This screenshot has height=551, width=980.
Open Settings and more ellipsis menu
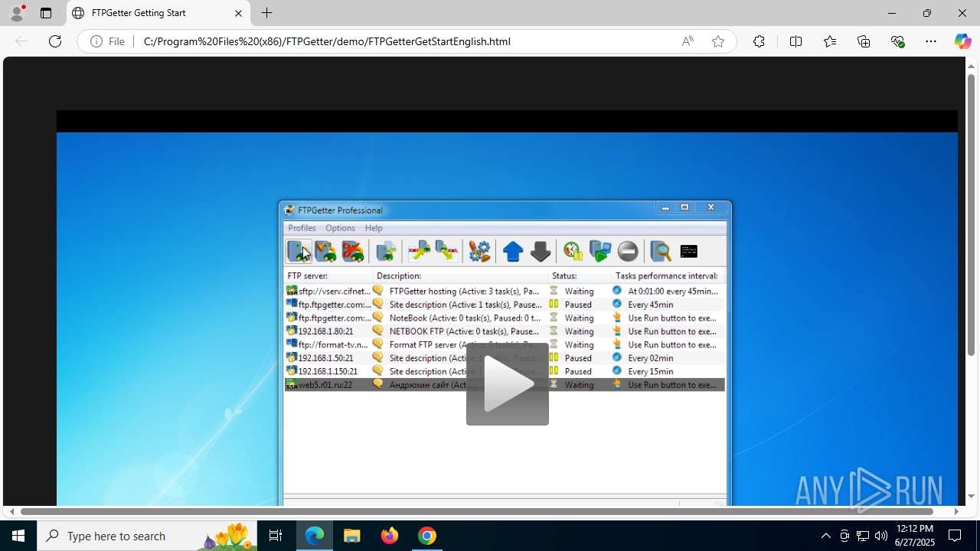coord(931,41)
